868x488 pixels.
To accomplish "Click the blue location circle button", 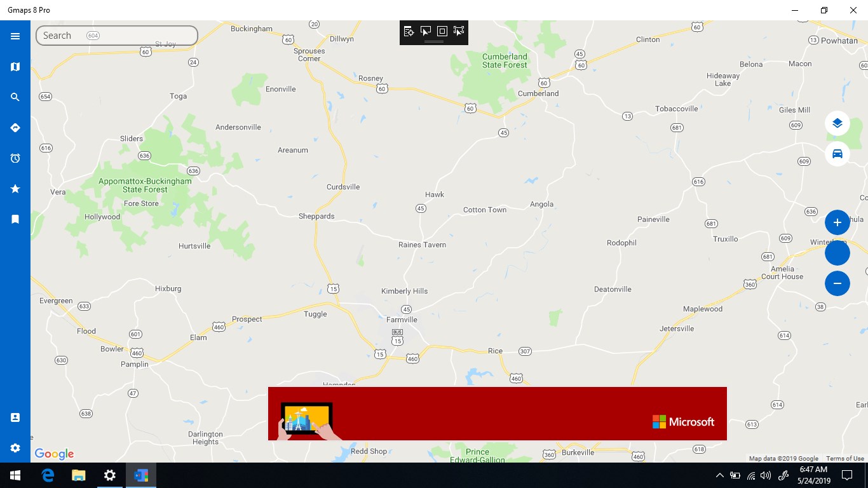I will click(x=837, y=253).
